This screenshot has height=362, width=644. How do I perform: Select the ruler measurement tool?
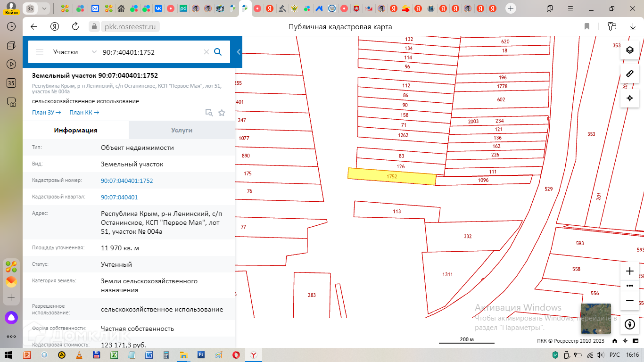tap(629, 74)
